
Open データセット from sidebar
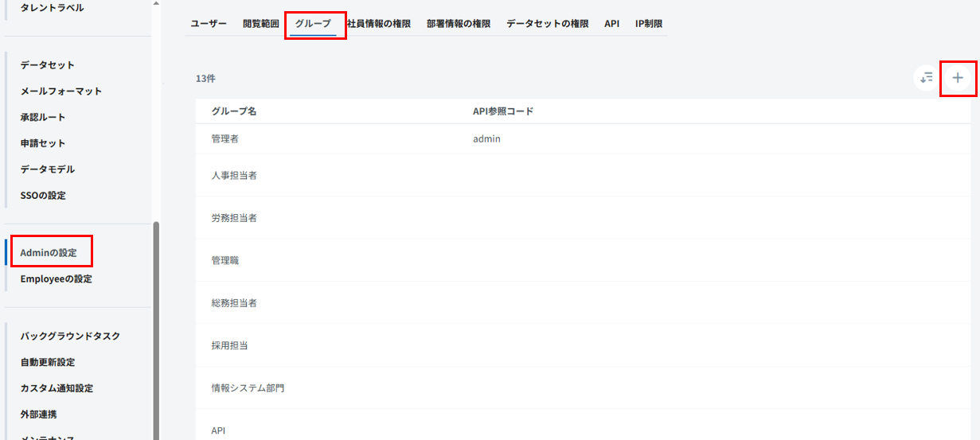[x=48, y=65]
